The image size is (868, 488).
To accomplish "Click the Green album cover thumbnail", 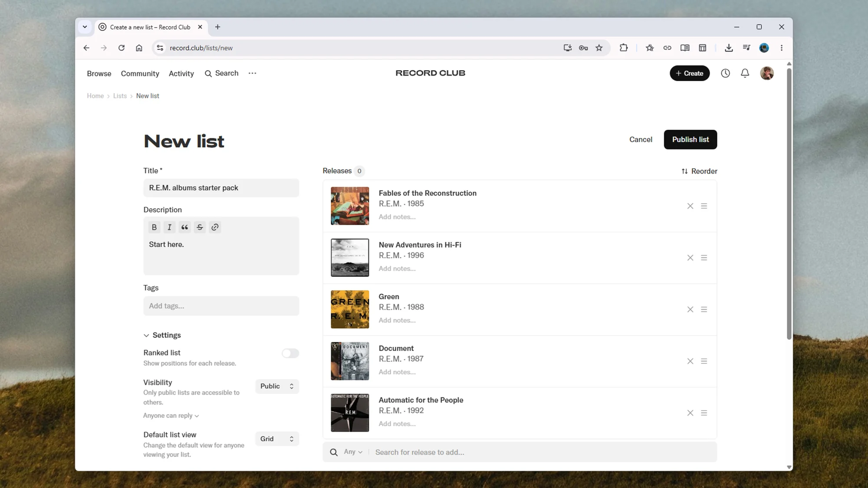I will pyautogui.click(x=350, y=309).
